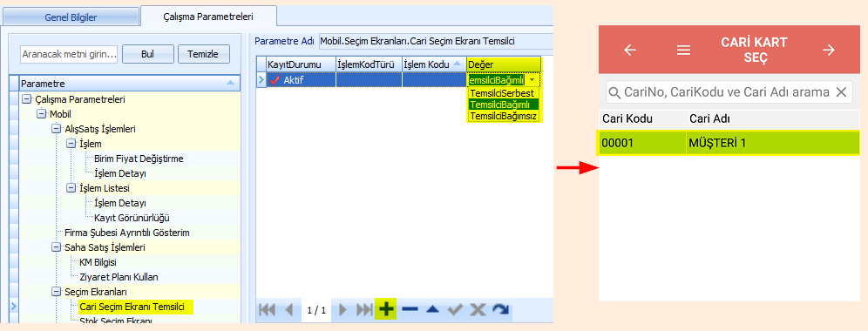868x331 pixels.
Task: Tap the back arrow in mobile header
Action: click(630, 51)
